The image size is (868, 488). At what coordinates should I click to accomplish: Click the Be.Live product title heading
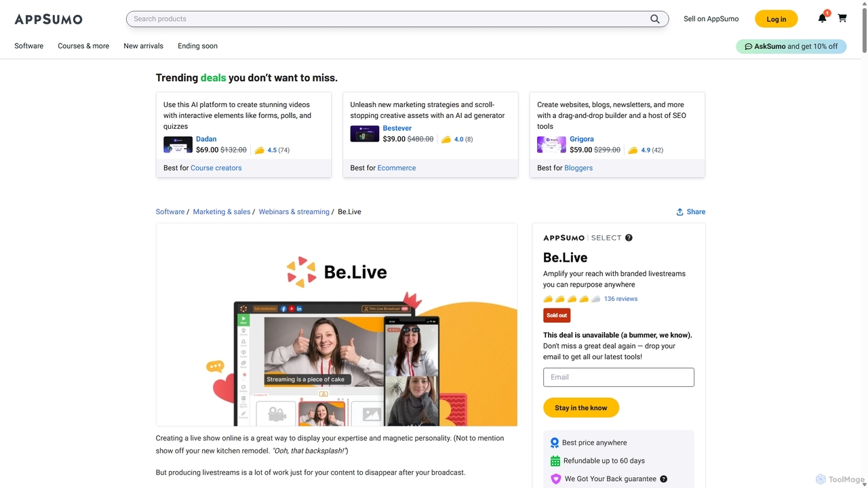point(566,258)
